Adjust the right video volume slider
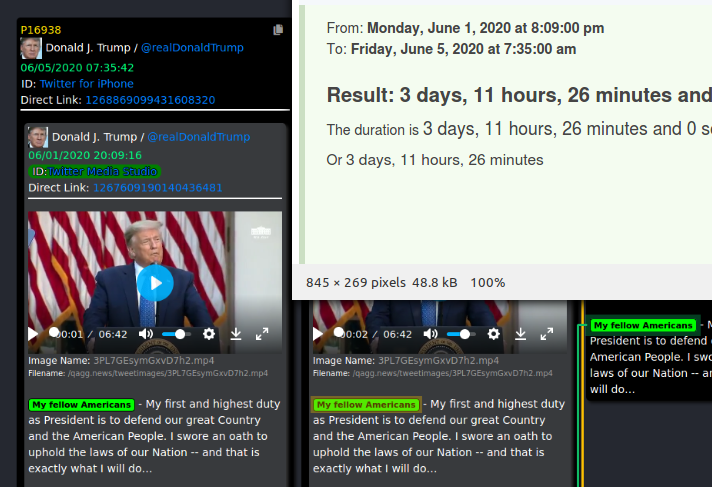 click(460, 334)
